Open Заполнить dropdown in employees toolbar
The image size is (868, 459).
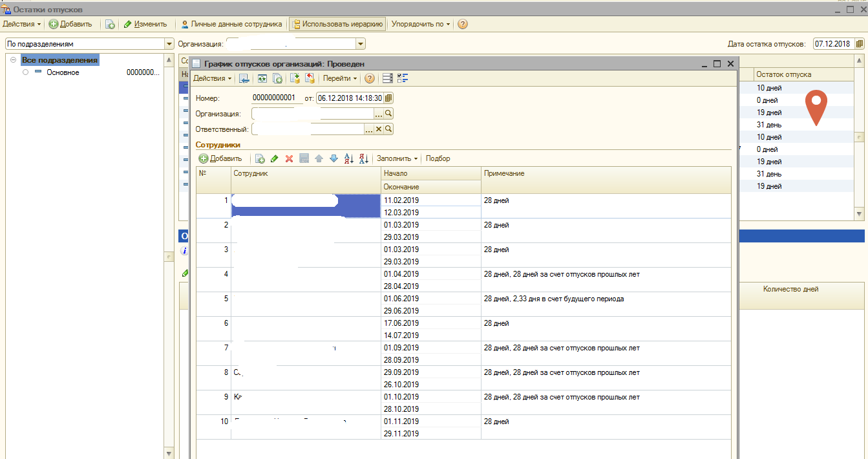(397, 158)
